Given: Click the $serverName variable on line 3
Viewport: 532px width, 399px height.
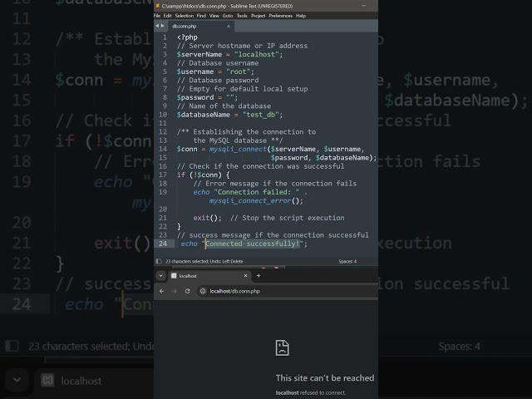Looking at the screenshot, I should pos(199,54).
